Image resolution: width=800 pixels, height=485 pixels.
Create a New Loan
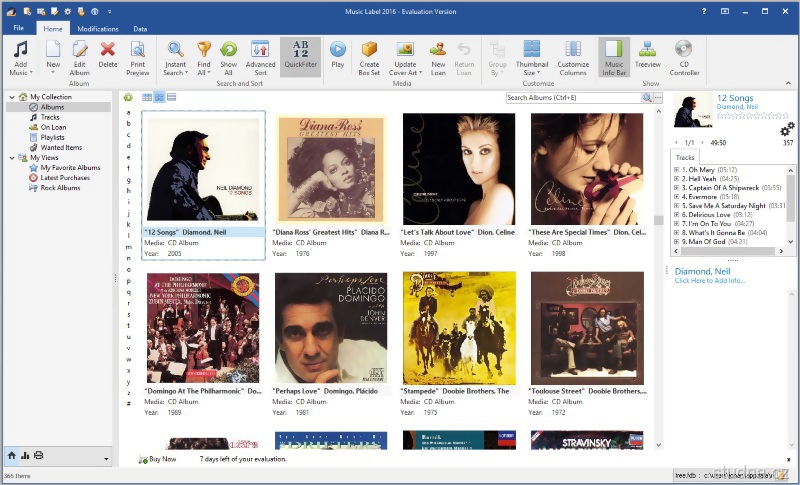(x=438, y=58)
